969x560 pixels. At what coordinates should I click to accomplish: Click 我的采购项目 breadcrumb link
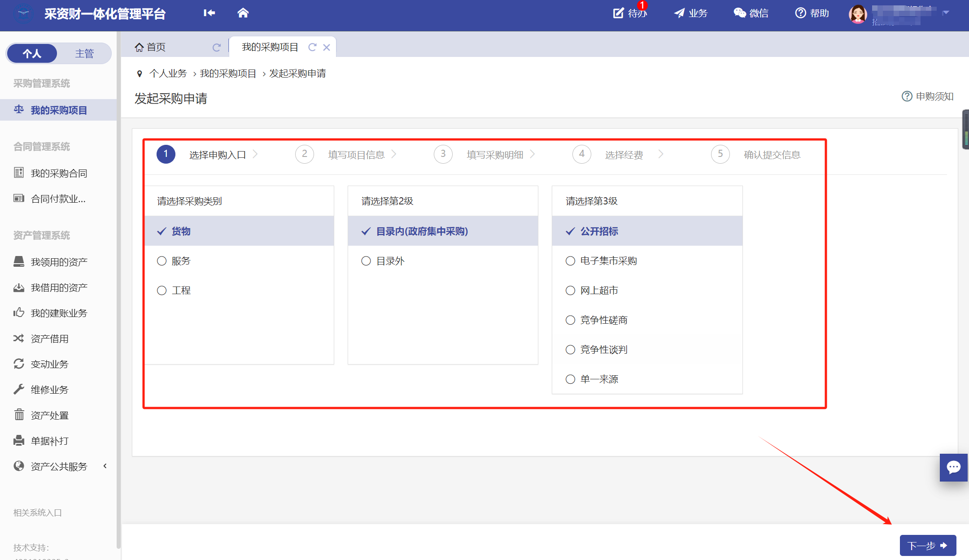(228, 74)
